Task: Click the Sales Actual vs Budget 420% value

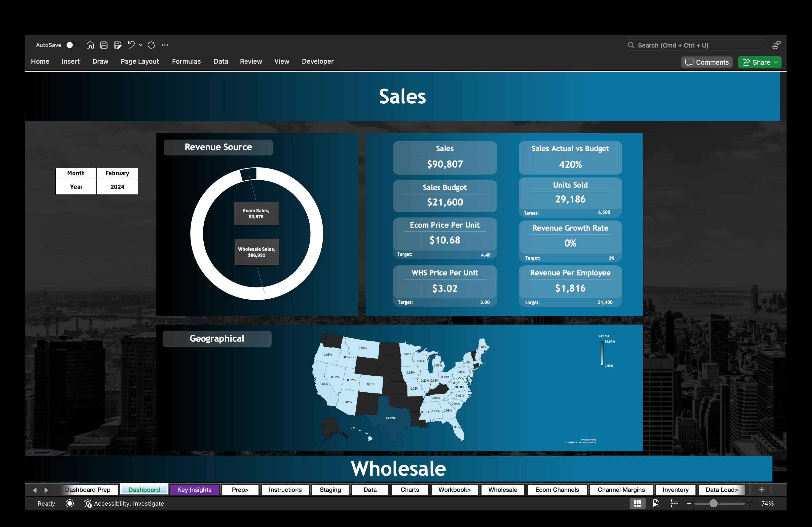Action: tap(570, 165)
